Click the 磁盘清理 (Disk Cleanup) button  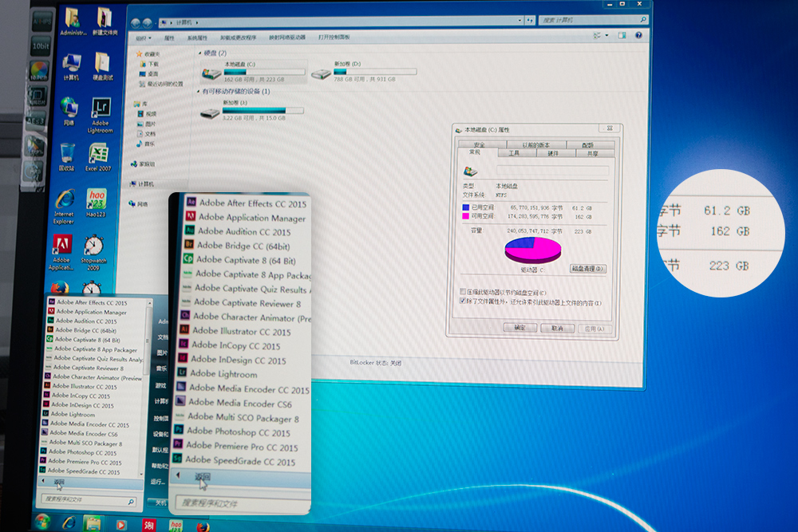(x=588, y=269)
